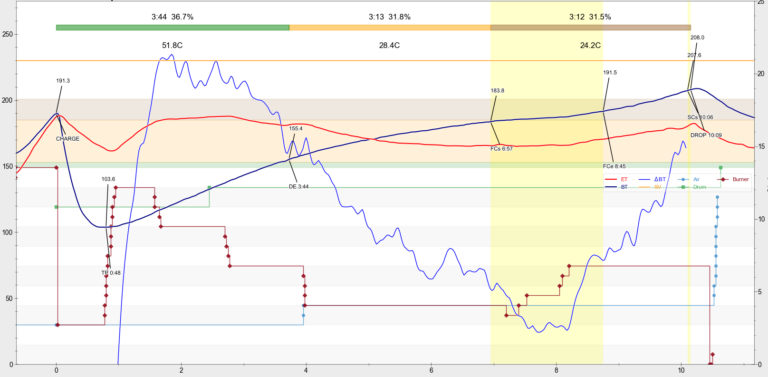768x377 pixels.
Task: Toggle the SV line legend entry
Action: pyautogui.click(x=649, y=187)
